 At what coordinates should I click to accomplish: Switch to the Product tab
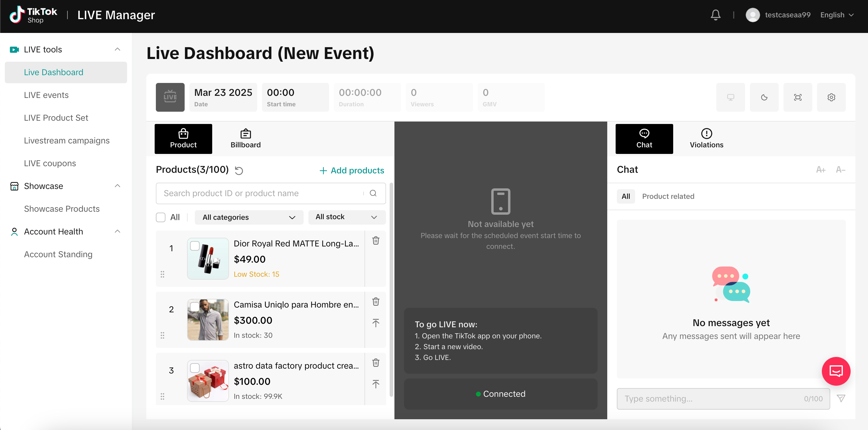[x=183, y=139]
